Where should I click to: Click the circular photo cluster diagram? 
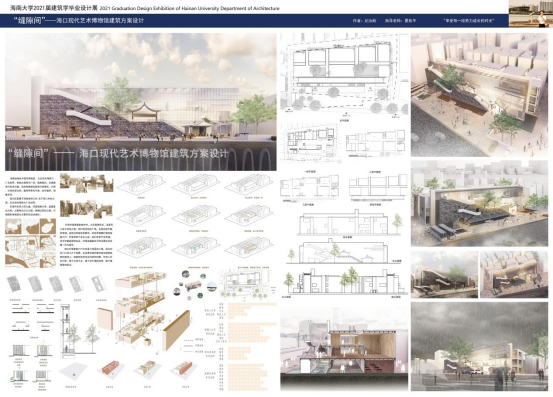tap(194, 285)
